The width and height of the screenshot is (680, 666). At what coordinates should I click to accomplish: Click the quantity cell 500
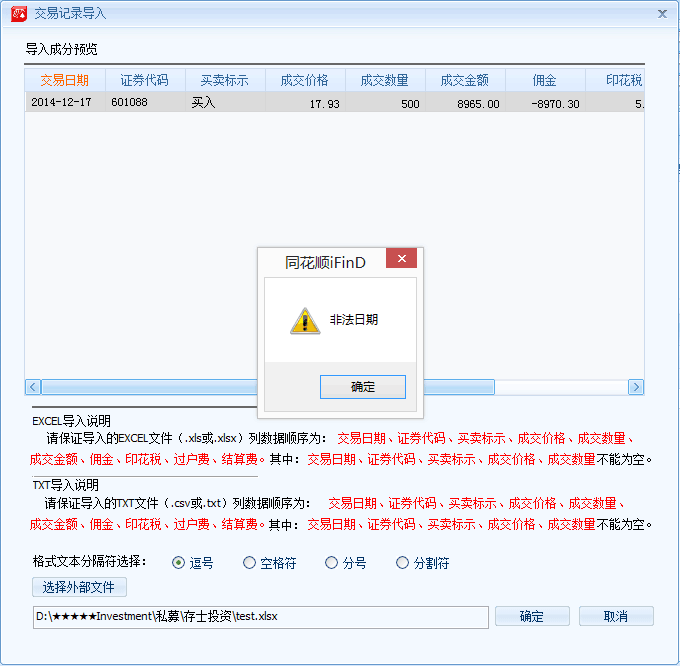pos(385,102)
